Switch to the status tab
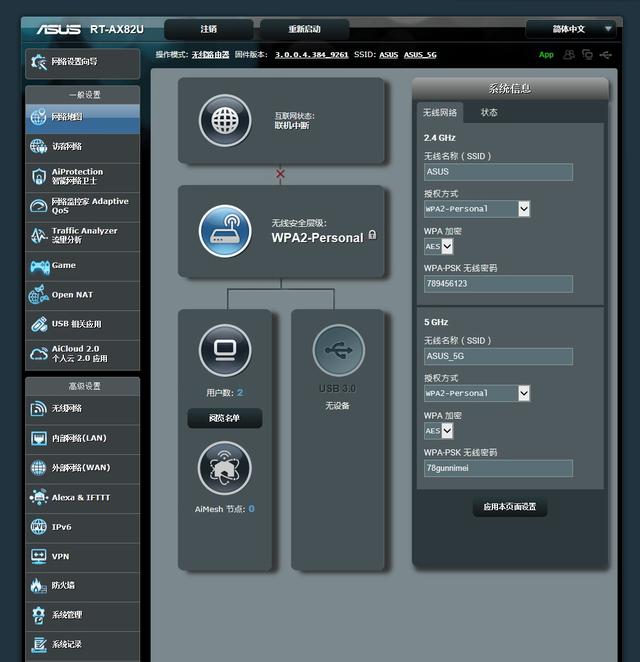The image size is (640, 662). click(489, 113)
